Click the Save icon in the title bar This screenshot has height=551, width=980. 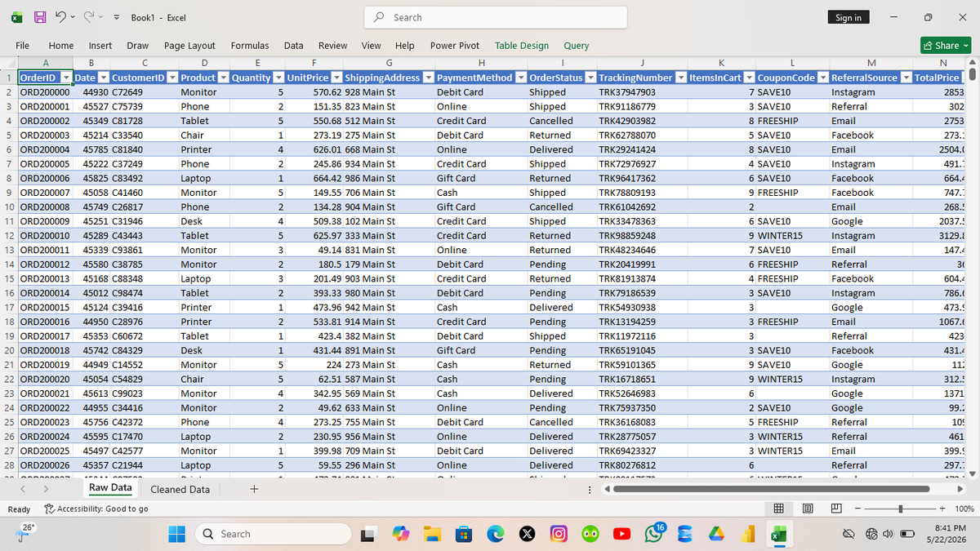[x=39, y=17]
